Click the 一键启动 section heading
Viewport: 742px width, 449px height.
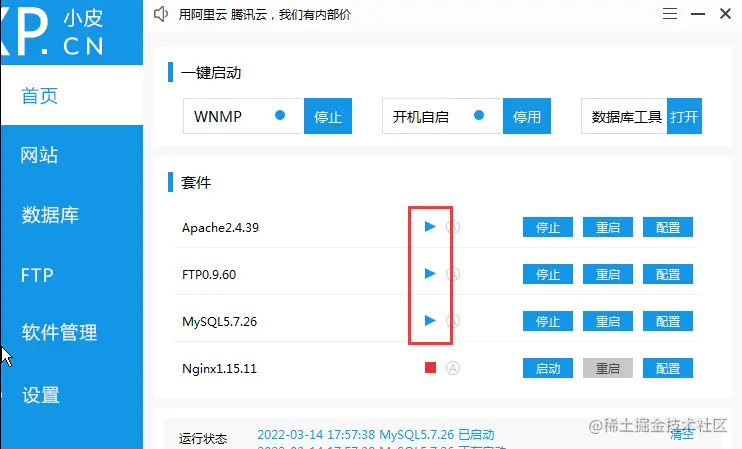click(211, 73)
